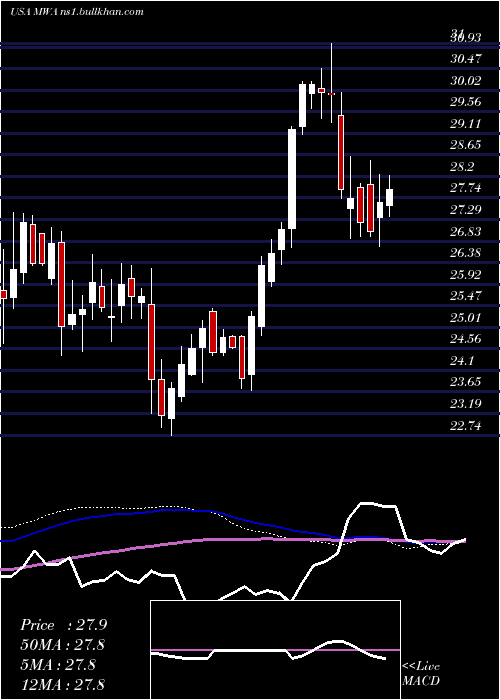Viewport: 500px width, 700px height.
Task: Click the '12MA : 27.8' readout
Action: (63, 684)
